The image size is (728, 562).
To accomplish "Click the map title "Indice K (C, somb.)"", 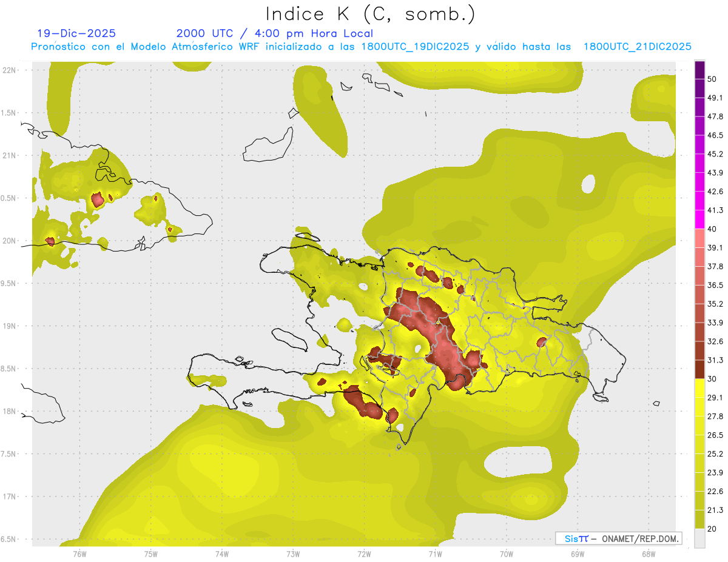I will (x=371, y=14).
